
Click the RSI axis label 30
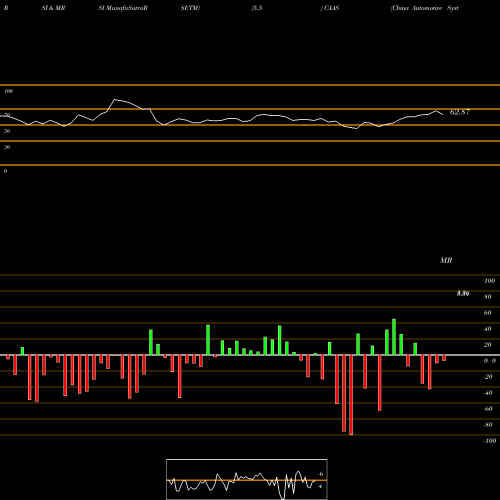(x=7, y=147)
